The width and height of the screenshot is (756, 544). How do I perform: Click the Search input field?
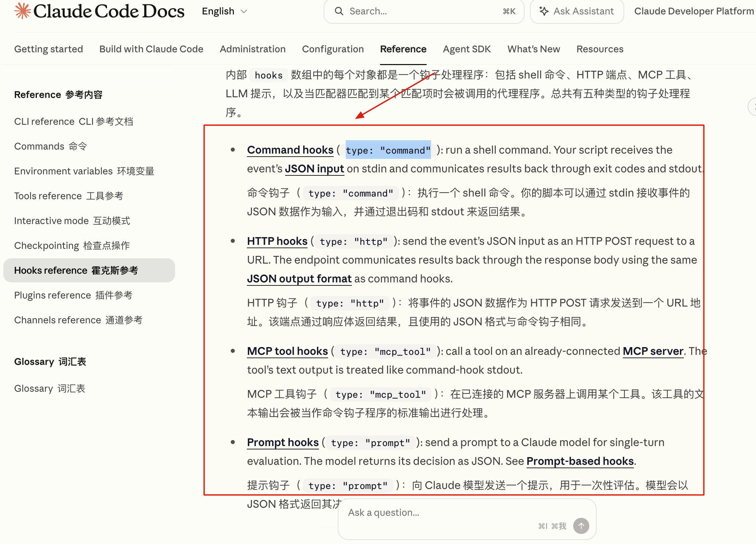[x=424, y=11]
